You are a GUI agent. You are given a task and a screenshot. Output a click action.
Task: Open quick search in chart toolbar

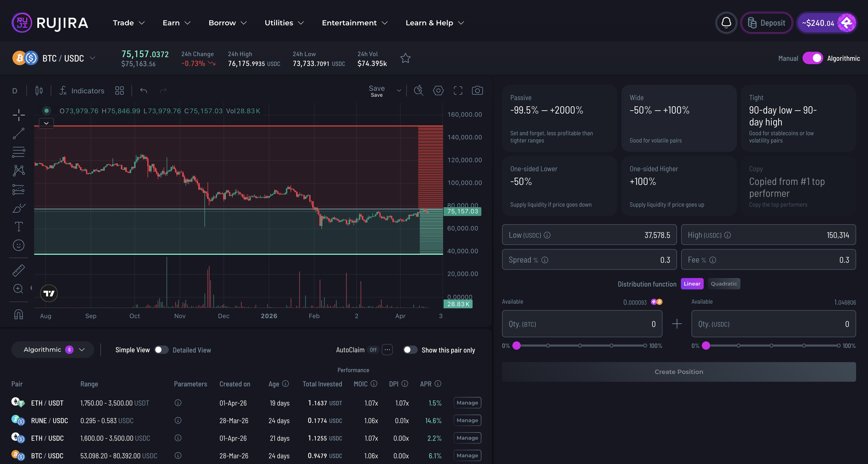coord(418,90)
